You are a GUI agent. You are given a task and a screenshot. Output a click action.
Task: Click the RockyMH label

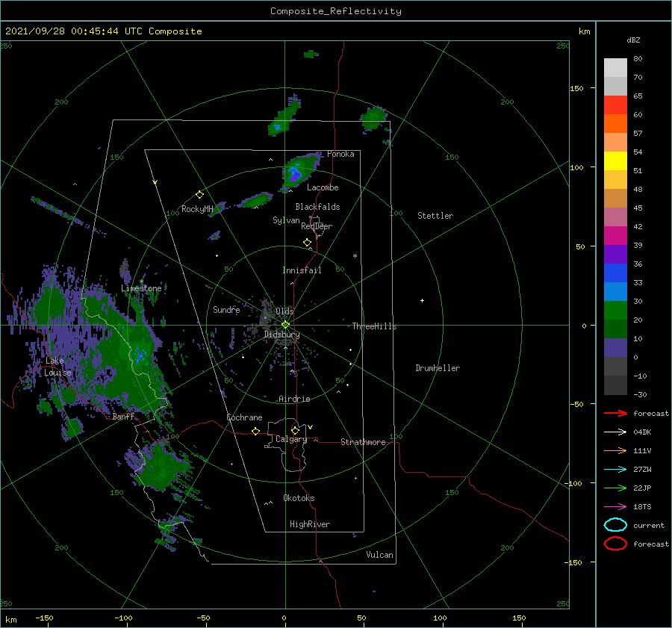click(197, 209)
